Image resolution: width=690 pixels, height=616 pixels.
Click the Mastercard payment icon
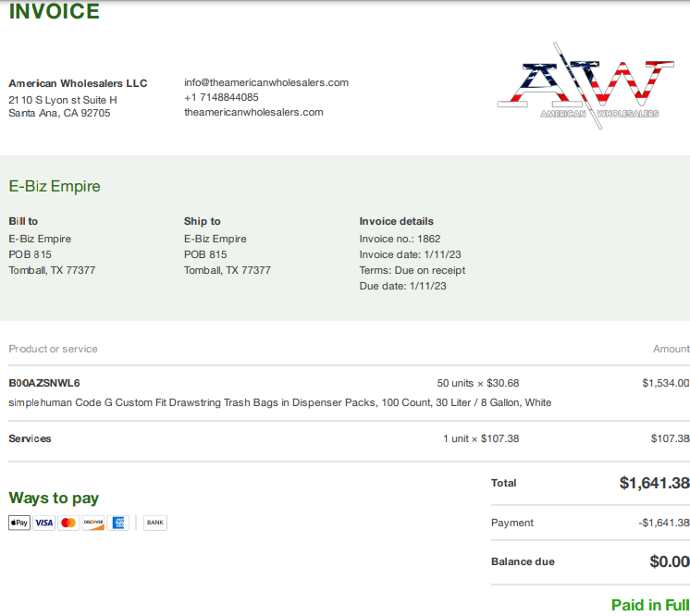point(68,523)
